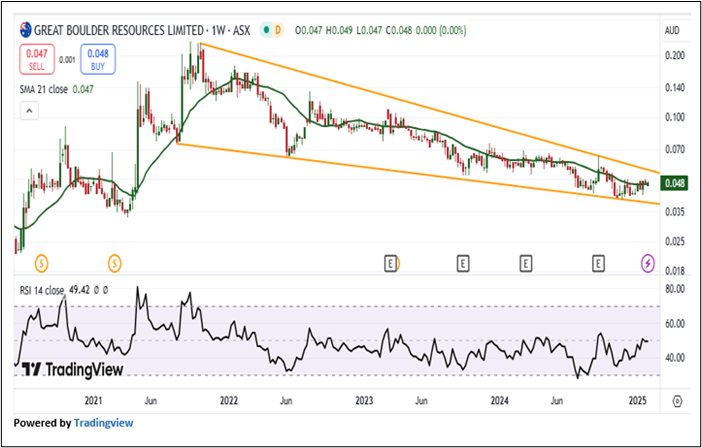The image size is (702, 448).
Task: Click the second orange S split marker
Action: coord(115,264)
